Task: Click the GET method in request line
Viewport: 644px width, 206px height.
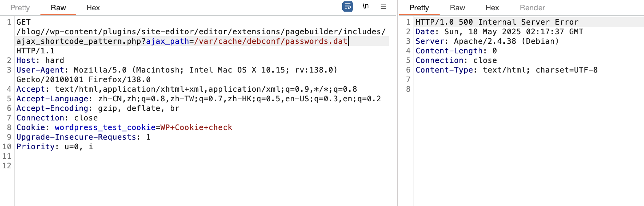Action: pyautogui.click(x=24, y=22)
